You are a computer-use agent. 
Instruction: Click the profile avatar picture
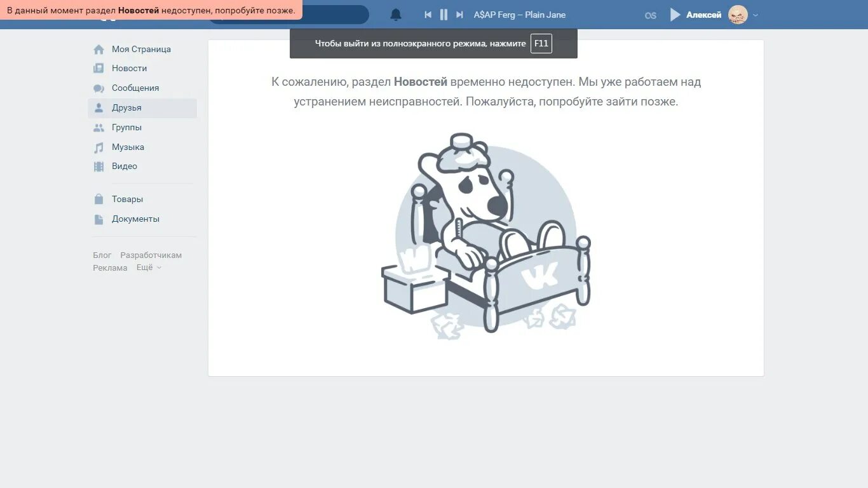738,15
